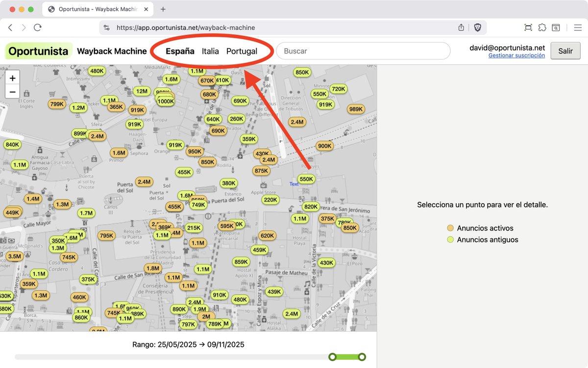Open a new tab with plus button

click(163, 9)
